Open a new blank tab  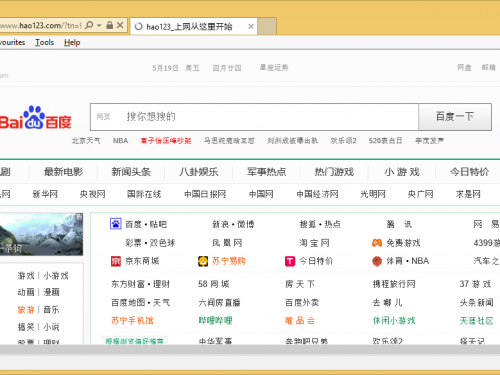[x=267, y=26]
